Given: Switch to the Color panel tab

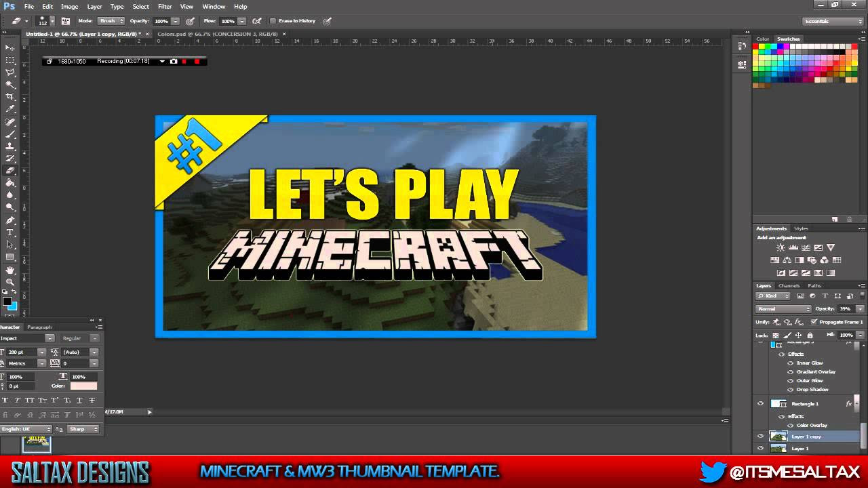Looking at the screenshot, I should [x=763, y=39].
